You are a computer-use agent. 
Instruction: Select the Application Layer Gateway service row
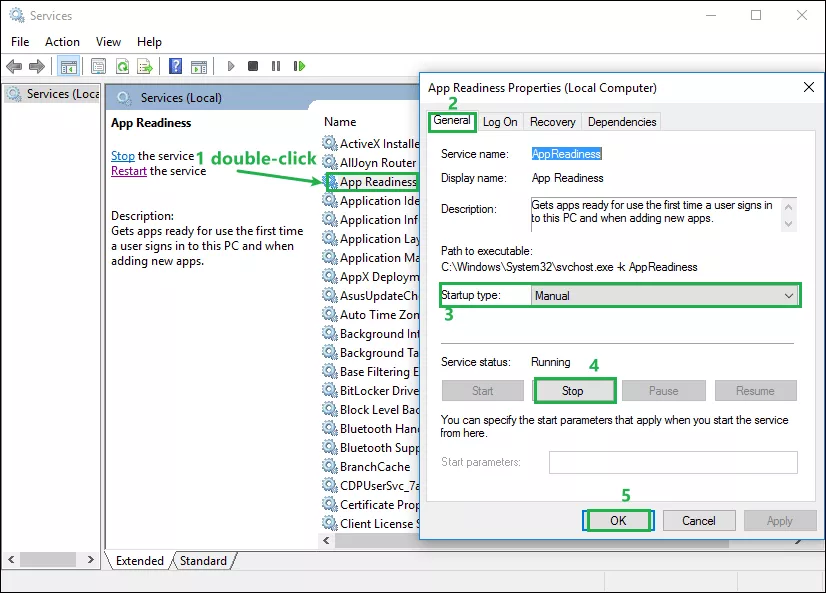click(371, 239)
